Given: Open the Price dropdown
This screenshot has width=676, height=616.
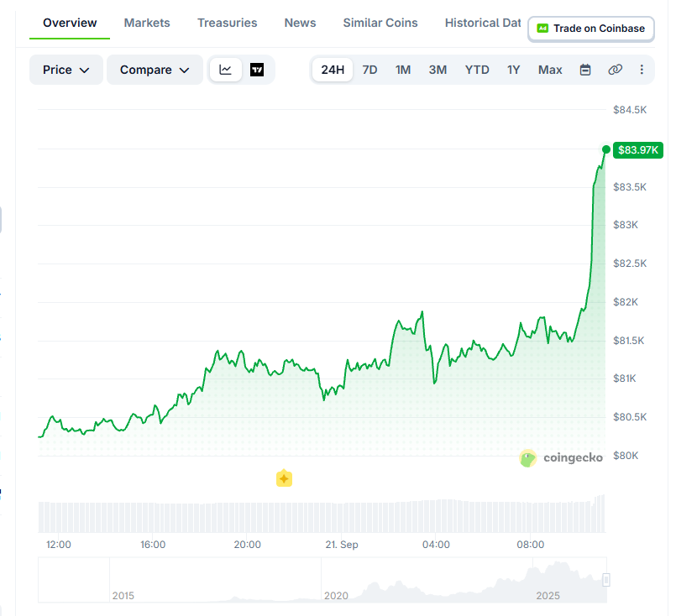Looking at the screenshot, I should [x=66, y=70].
